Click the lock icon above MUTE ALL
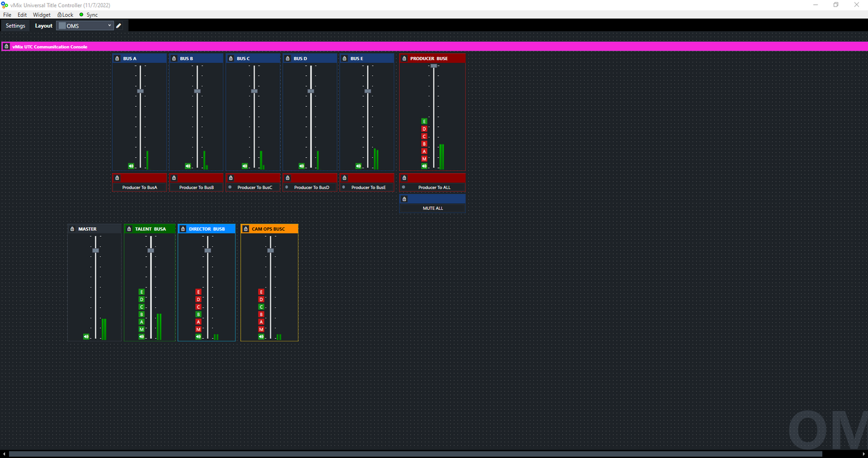Image resolution: width=868 pixels, height=458 pixels. 404,198
